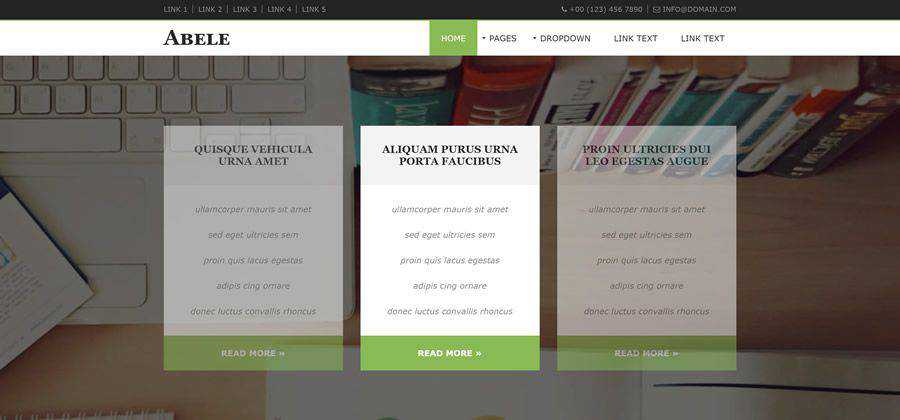Click the info@domain.com email address
The image size is (900, 420).
tap(699, 10)
